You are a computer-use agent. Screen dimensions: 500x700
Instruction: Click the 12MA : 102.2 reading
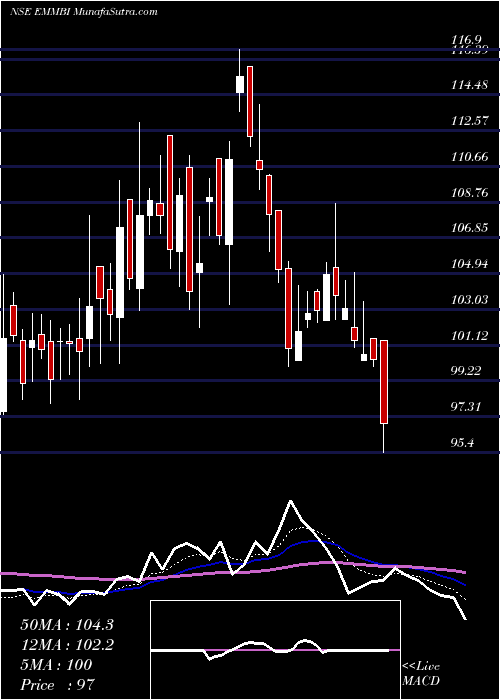67,645
